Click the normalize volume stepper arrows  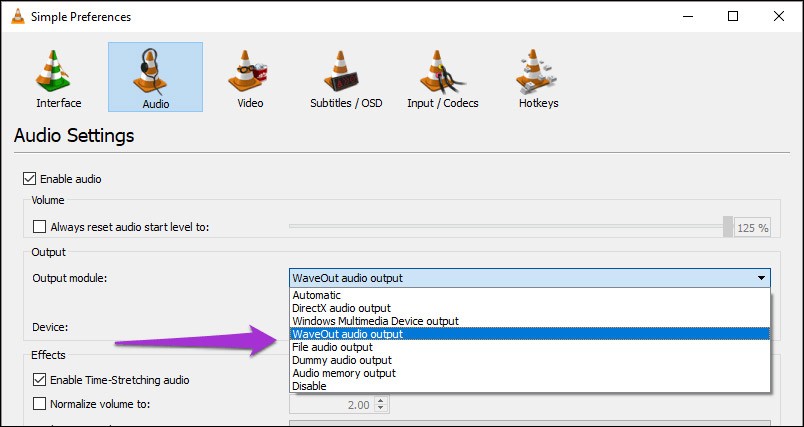381,404
